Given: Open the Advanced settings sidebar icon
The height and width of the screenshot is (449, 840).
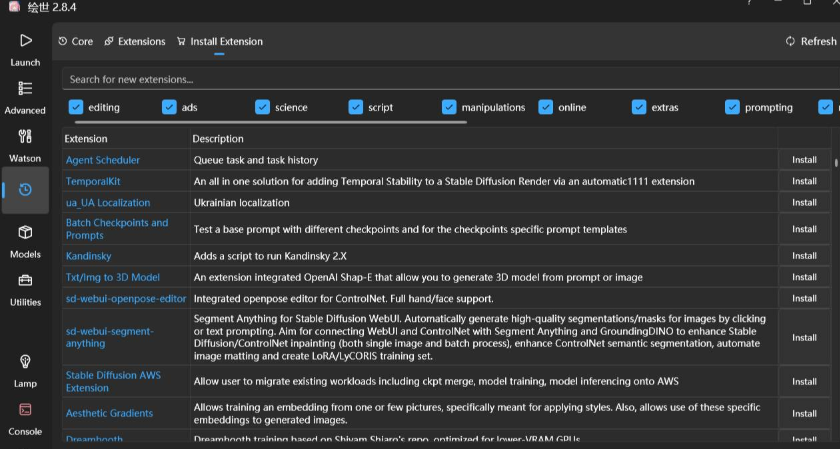Looking at the screenshot, I should coord(25,89).
